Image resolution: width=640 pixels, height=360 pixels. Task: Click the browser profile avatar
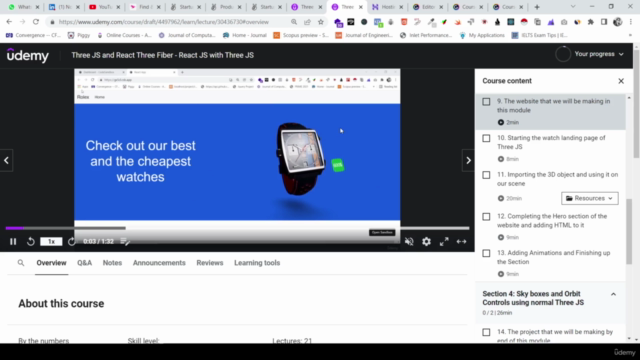coord(618,22)
